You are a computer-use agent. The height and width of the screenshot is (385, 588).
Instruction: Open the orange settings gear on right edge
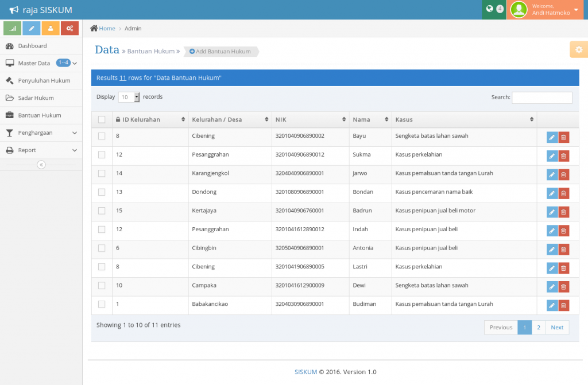[578, 50]
